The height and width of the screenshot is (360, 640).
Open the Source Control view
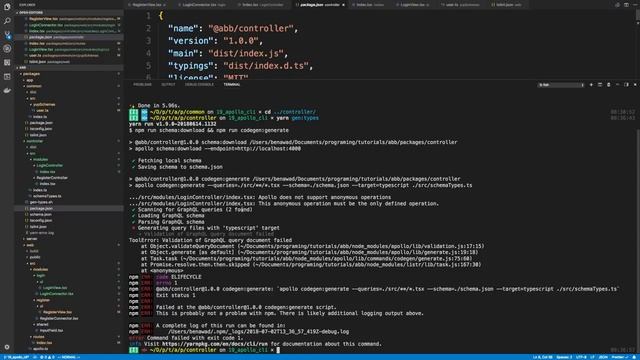pyautogui.click(x=7, y=35)
